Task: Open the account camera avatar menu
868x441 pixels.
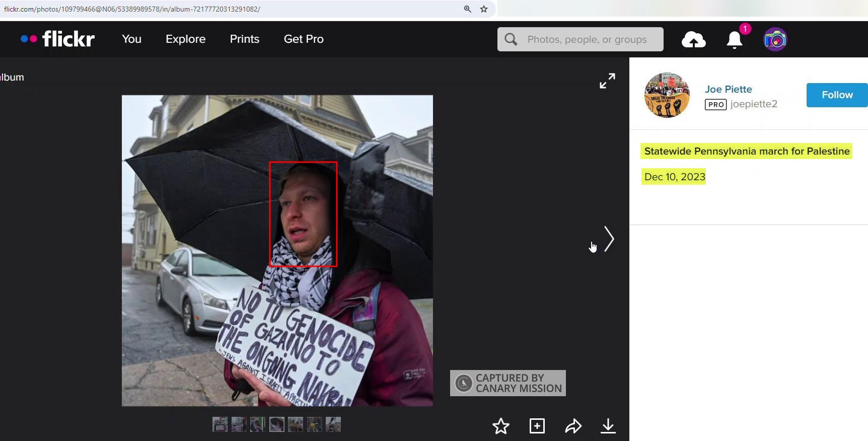Action: 775,40
